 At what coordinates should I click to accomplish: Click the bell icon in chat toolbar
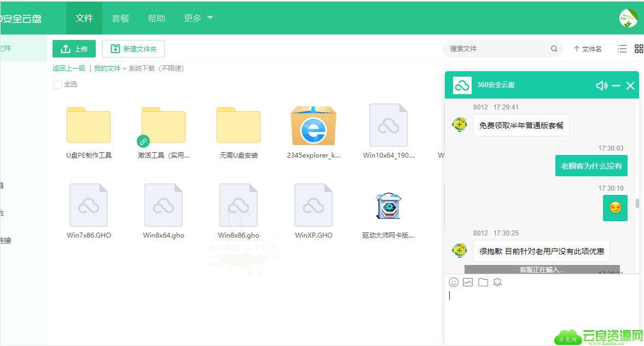[x=497, y=282]
